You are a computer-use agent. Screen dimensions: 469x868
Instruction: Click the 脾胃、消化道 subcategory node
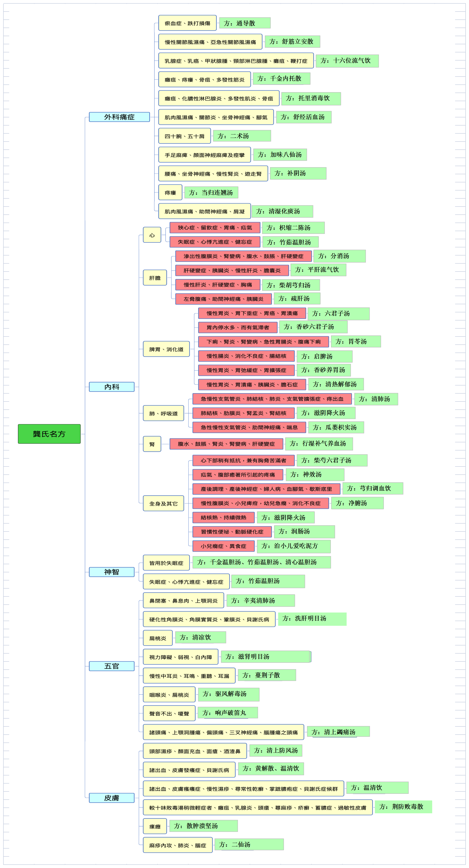166,349
